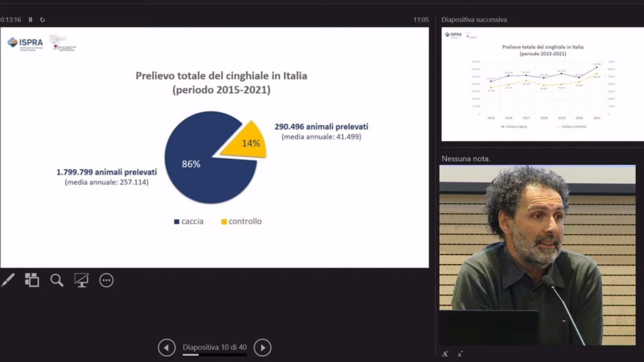Click the Diapositiva 10 di 40 counter
644x362 pixels.
pos(214,347)
